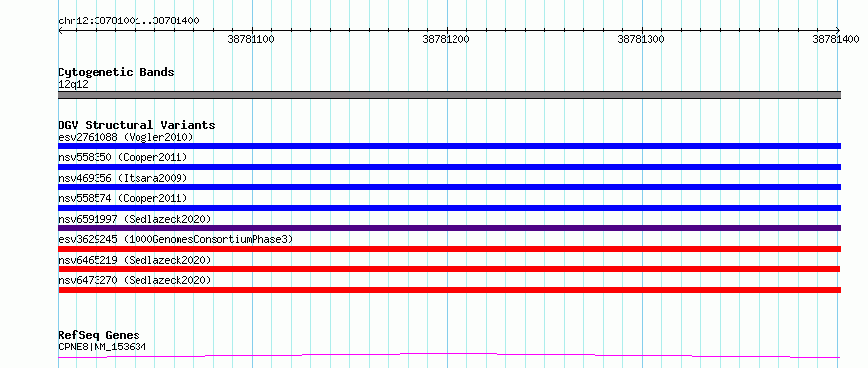868x368 pixels.
Task: Open variant nsv469356 (Itsara2009) label
Action: click(x=123, y=178)
